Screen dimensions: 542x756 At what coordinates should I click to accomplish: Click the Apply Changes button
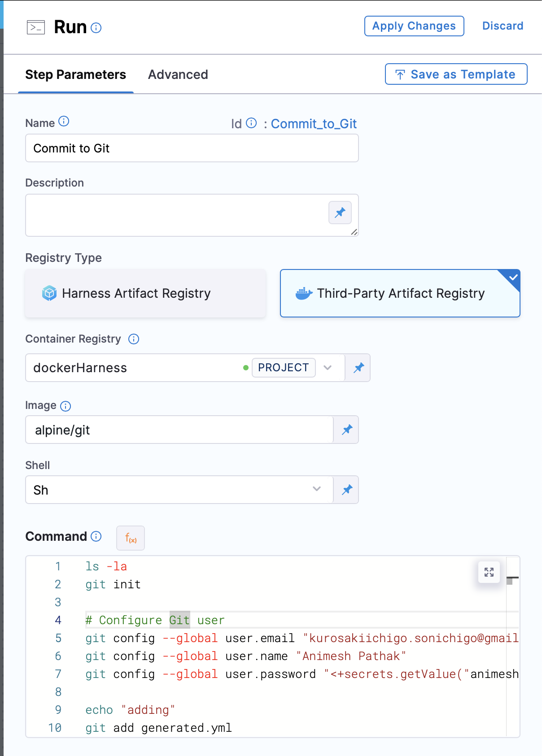click(414, 26)
